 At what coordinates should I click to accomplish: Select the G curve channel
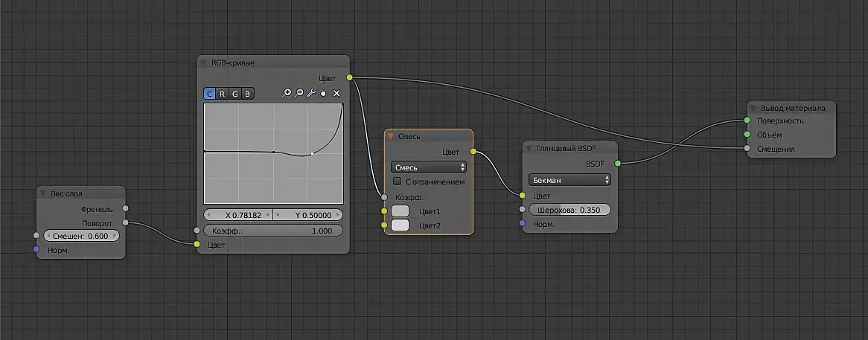pyautogui.click(x=234, y=94)
